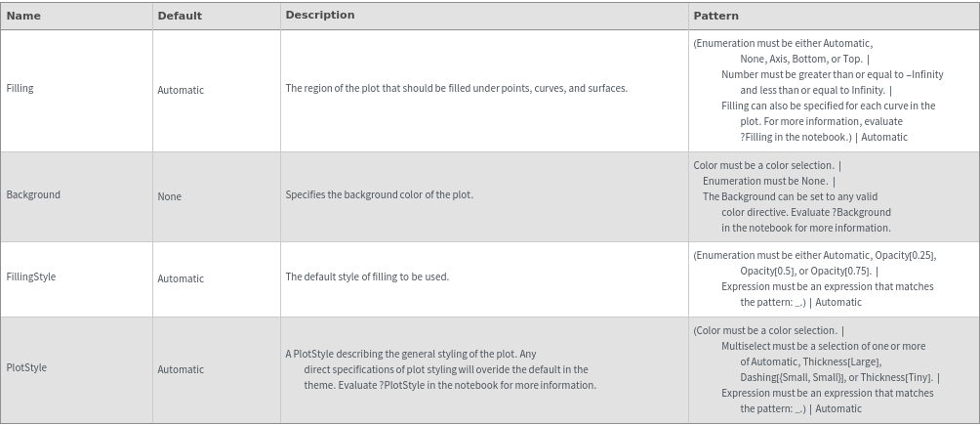Click the Automatic default for FillingStyle
980x425 pixels.
(181, 278)
